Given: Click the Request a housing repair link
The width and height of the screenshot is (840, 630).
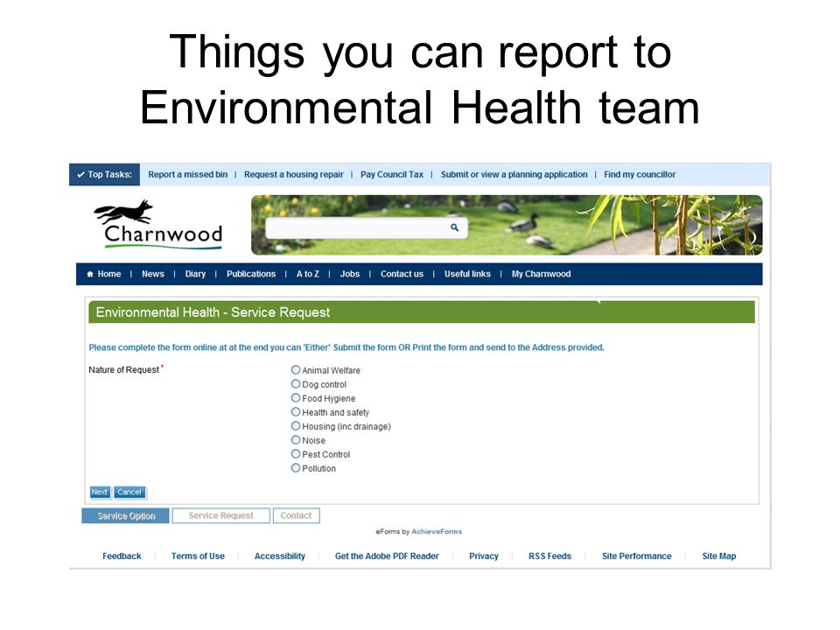Looking at the screenshot, I should click(294, 175).
